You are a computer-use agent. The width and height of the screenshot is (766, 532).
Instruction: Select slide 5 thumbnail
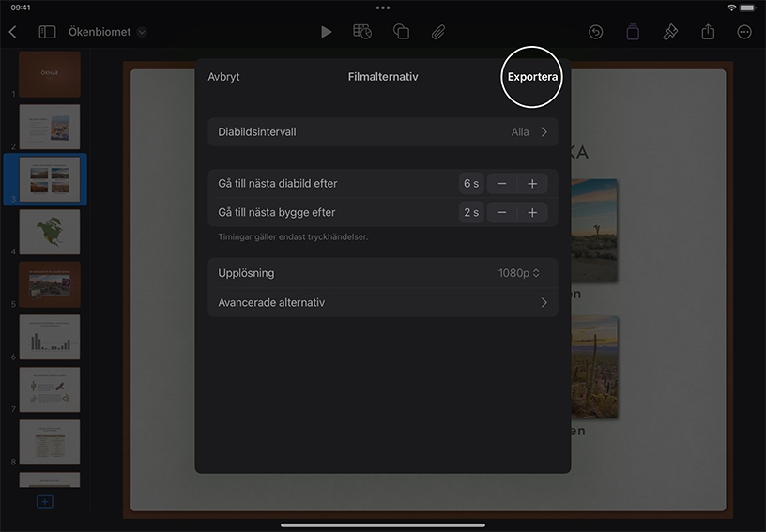pyautogui.click(x=50, y=284)
